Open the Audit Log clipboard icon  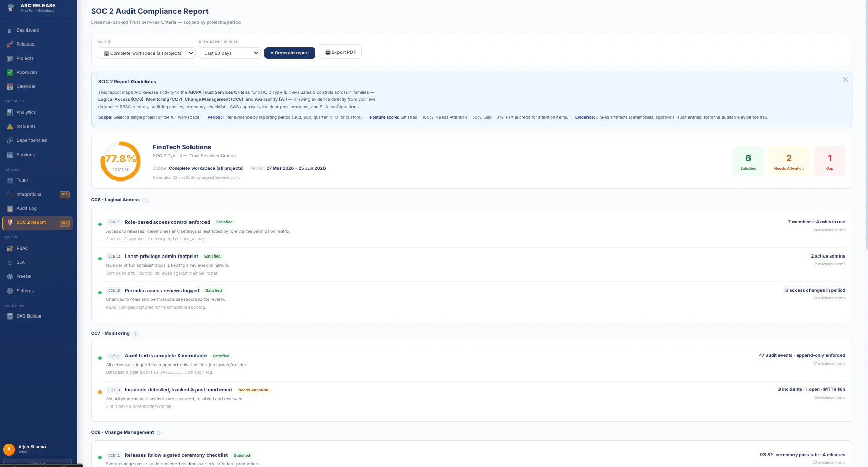(x=10, y=208)
